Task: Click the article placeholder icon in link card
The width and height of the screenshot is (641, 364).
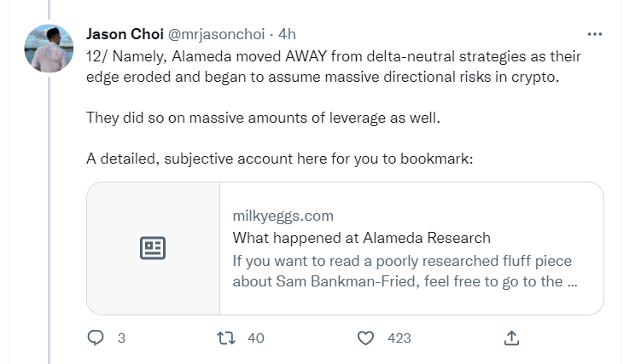Action: click(153, 248)
